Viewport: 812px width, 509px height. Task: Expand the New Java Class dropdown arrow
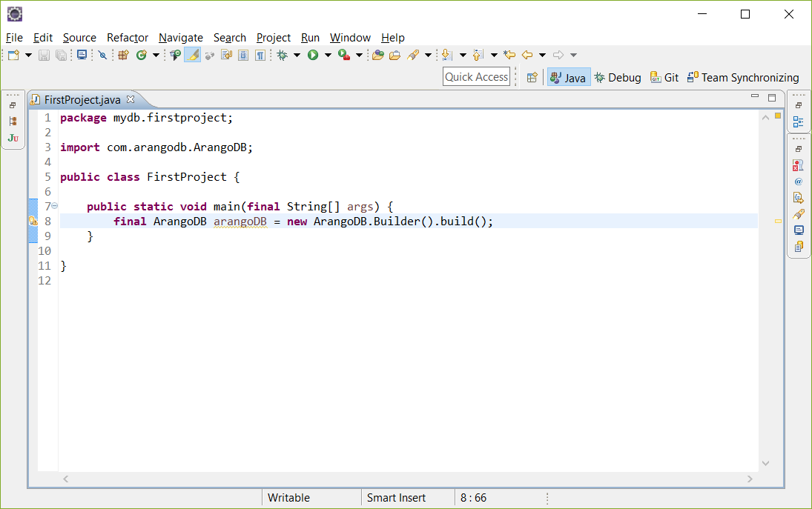tap(156, 55)
